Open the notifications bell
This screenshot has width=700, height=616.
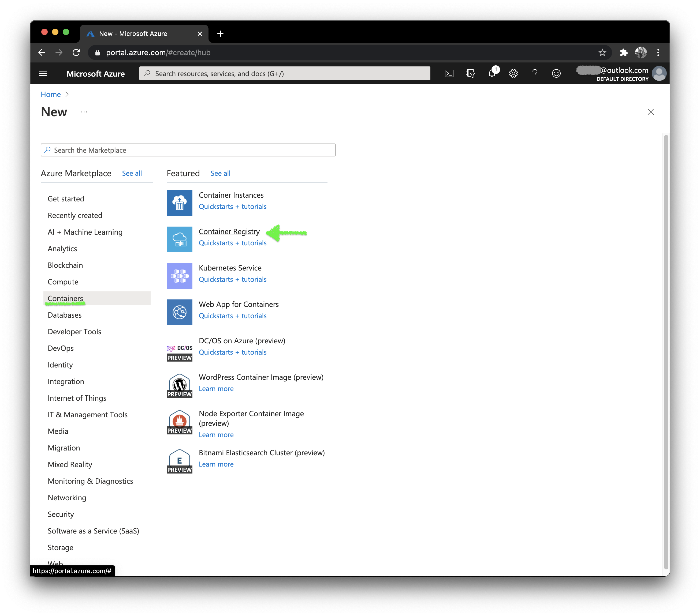[492, 73]
